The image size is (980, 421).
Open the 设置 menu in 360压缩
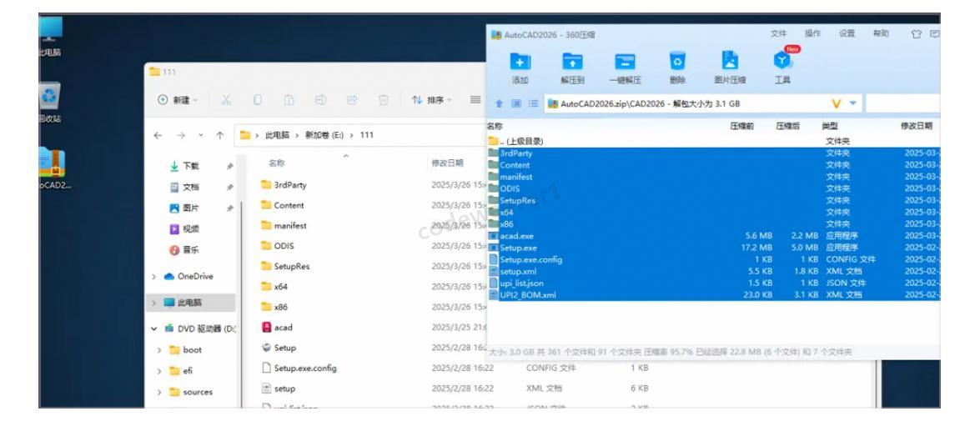coord(847,33)
